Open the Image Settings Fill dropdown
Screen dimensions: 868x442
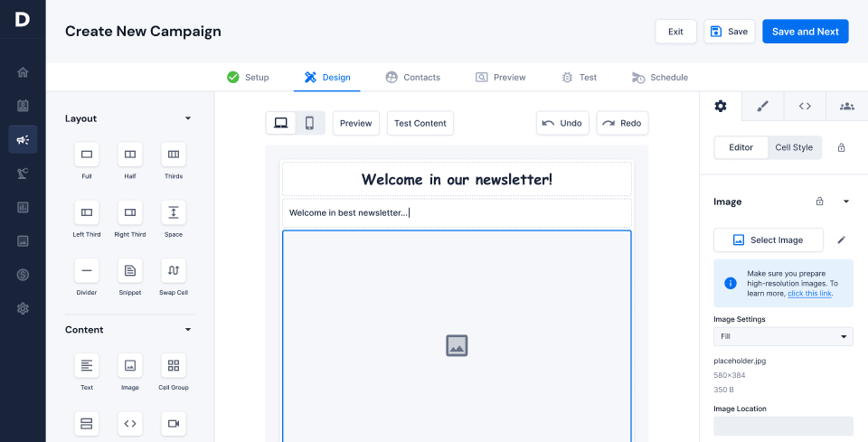[783, 336]
